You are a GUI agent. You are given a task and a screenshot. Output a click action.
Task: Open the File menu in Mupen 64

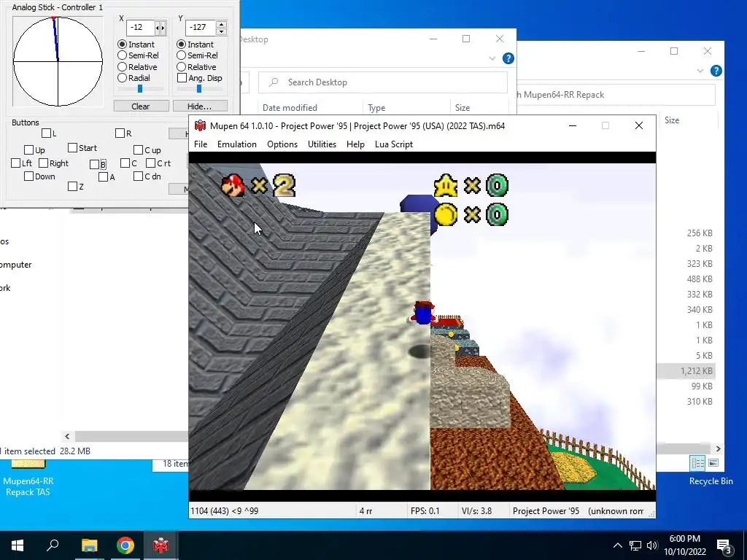(x=201, y=144)
